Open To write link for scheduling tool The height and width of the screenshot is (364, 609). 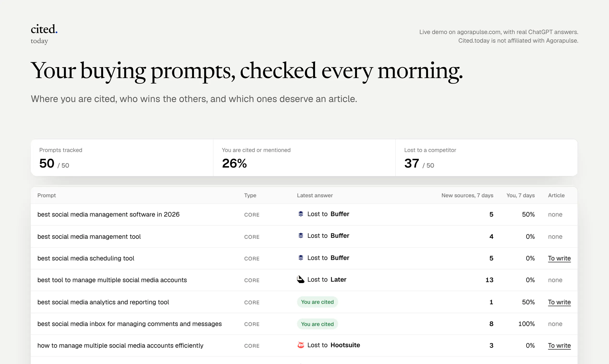tap(559, 258)
